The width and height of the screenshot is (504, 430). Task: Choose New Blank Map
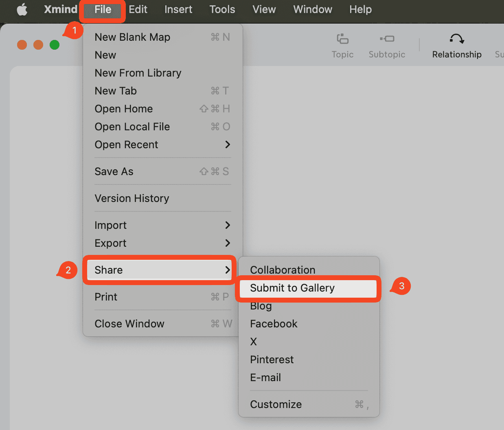(163, 37)
